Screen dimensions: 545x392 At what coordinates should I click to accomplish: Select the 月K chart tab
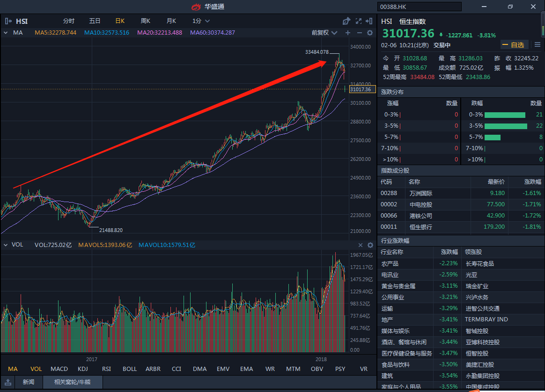pos(171,21)
